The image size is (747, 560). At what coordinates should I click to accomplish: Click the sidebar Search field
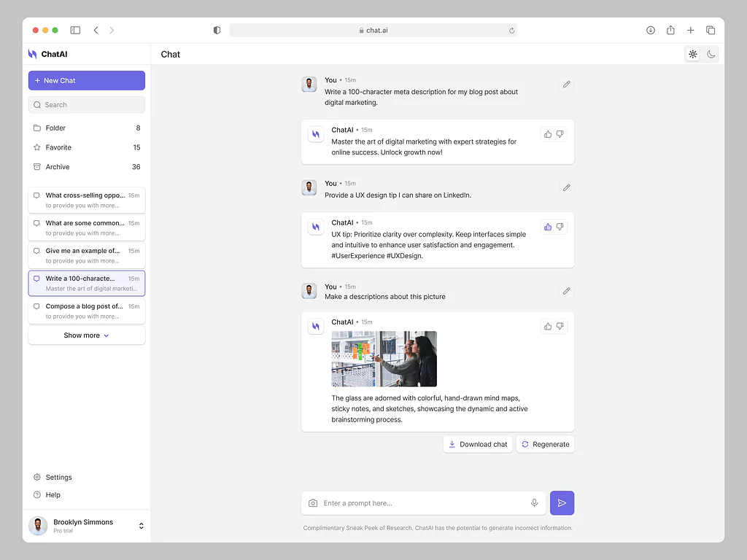pos(86,105)
